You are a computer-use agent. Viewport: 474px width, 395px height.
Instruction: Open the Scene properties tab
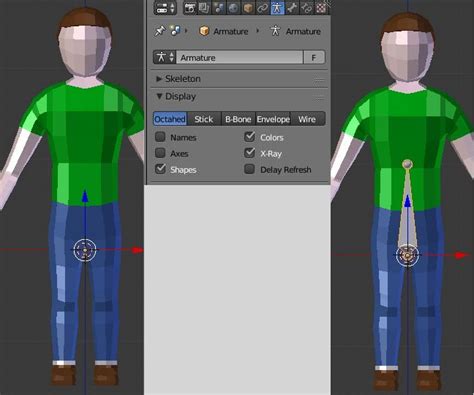[x=218, y=8]
